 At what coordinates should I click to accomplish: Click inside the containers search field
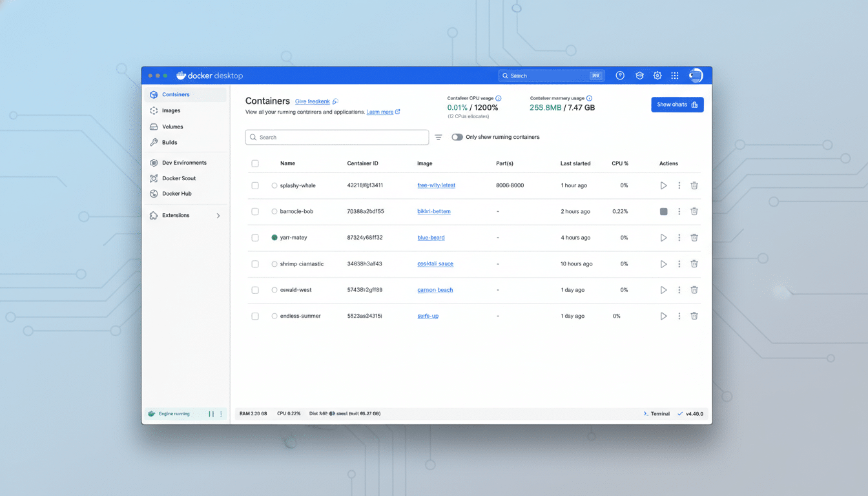pos(336,137)
